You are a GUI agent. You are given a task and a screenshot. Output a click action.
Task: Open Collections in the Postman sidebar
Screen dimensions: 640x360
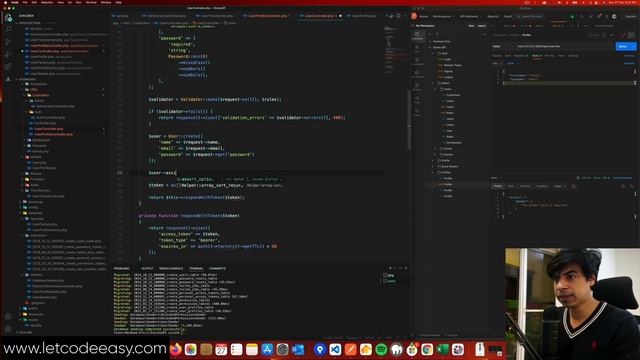pyautogui.click(x=417, y=36)
